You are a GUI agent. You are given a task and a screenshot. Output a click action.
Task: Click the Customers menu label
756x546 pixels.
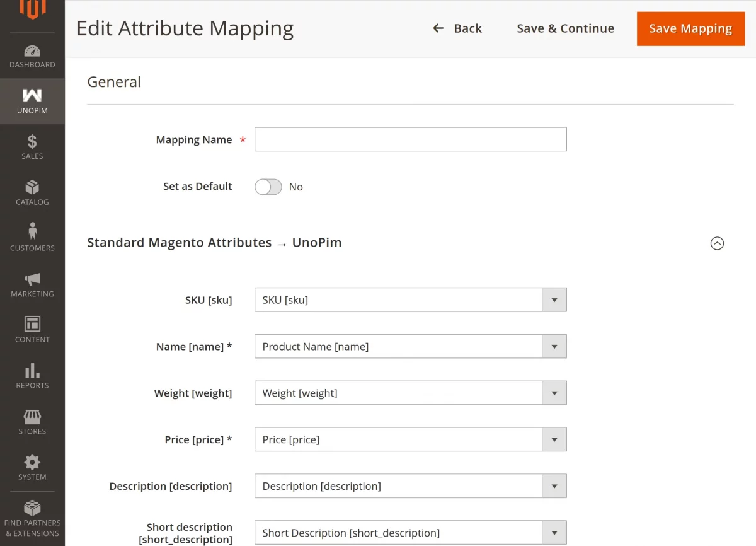32,248
